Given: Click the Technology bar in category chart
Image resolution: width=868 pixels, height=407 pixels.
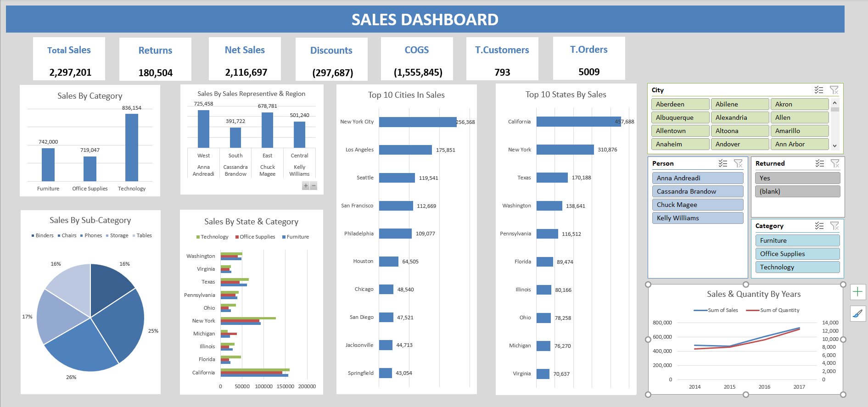Looking at the screenshot, I should pyautogui.click(x=132, y=147).
